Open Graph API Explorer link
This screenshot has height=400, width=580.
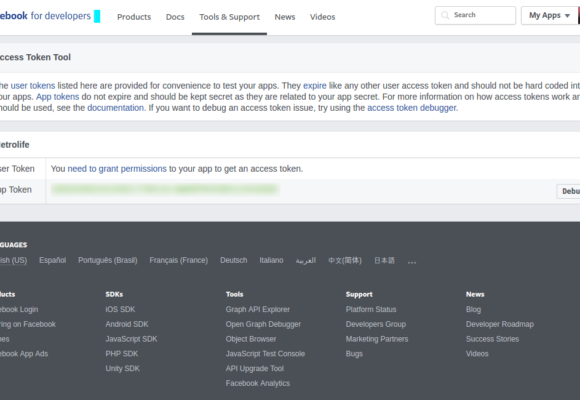258,309
